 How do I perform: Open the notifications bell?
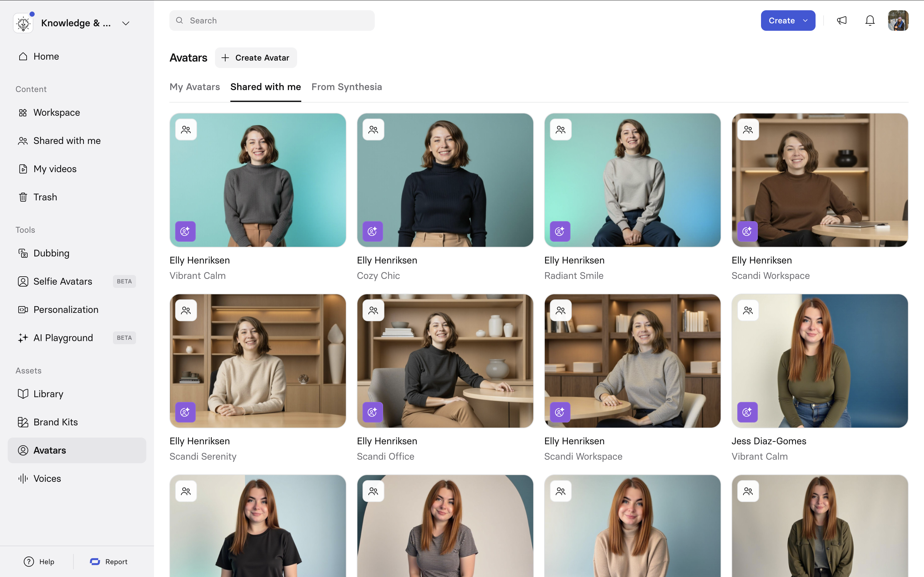click(870, 21)
